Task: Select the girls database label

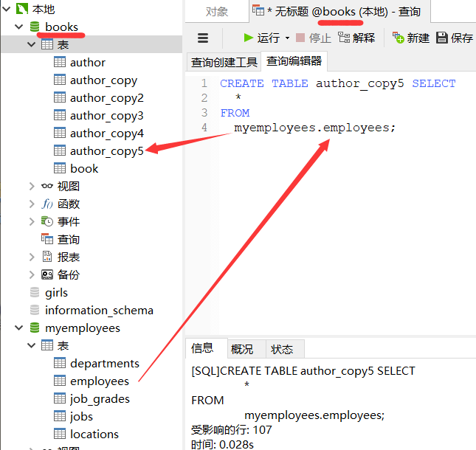Action: point(56,293)
